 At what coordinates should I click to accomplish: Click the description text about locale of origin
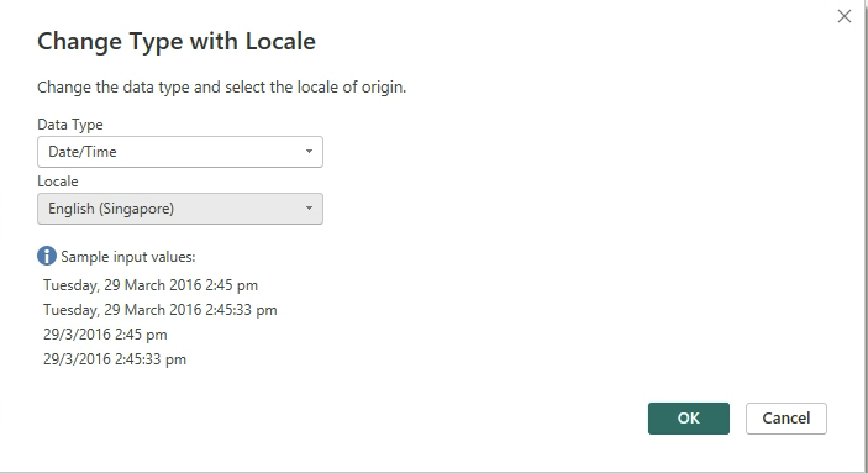tap(222, 87)
